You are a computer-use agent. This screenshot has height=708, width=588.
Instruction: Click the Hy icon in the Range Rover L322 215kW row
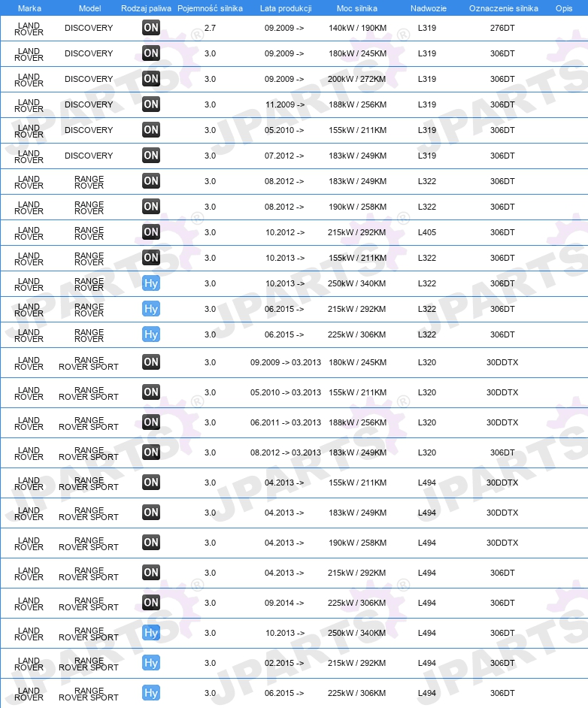[x=151, y=309]
